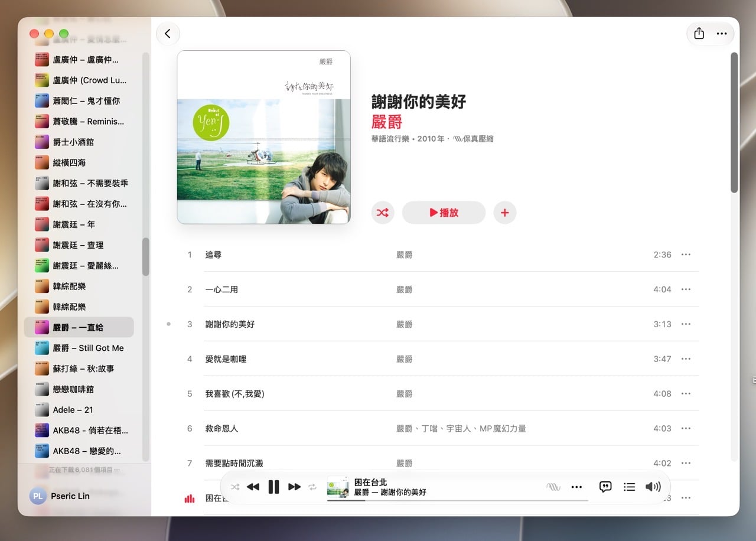Open more options for track 追尋
The width and height of the screenshot is (756, 541).
(x=686, y=255)
